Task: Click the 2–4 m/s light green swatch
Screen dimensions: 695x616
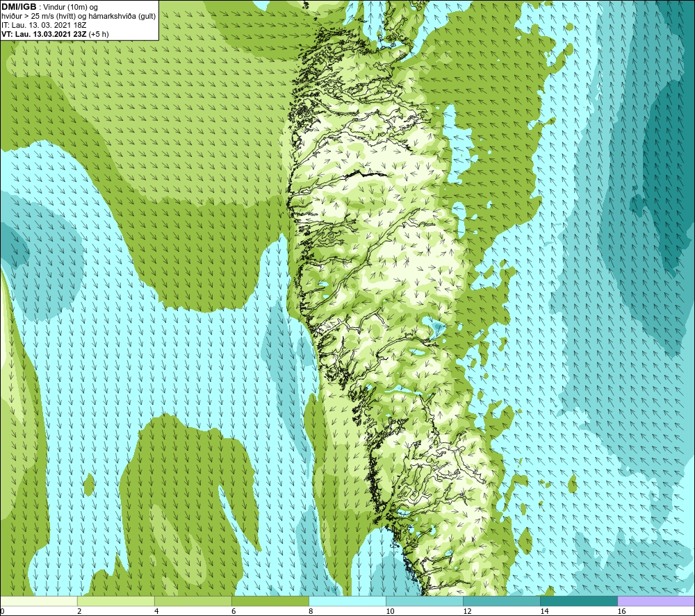Action: pos(116,601)
